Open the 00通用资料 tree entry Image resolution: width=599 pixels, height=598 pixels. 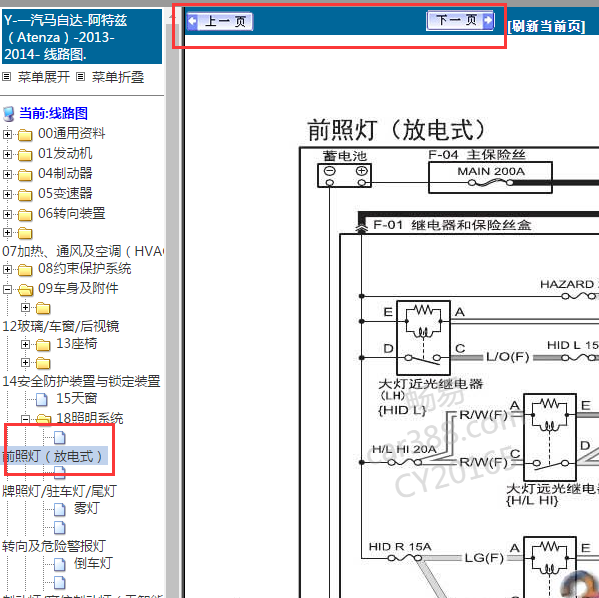click(71, 134)
